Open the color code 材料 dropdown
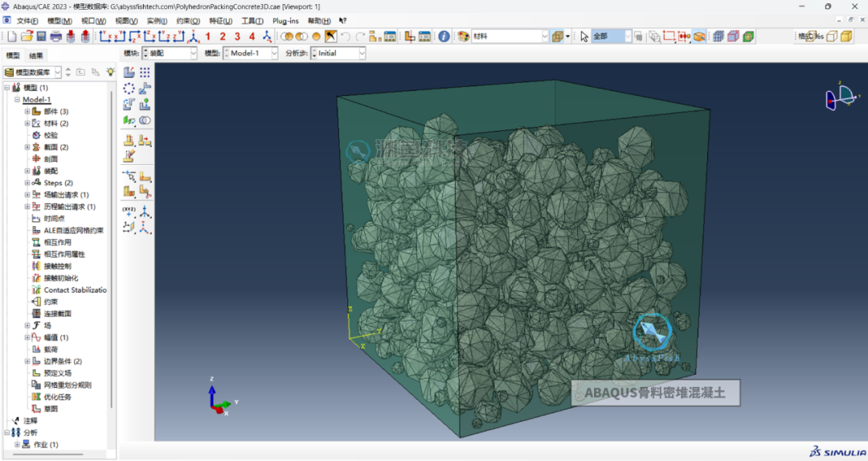 pos(510,36)
